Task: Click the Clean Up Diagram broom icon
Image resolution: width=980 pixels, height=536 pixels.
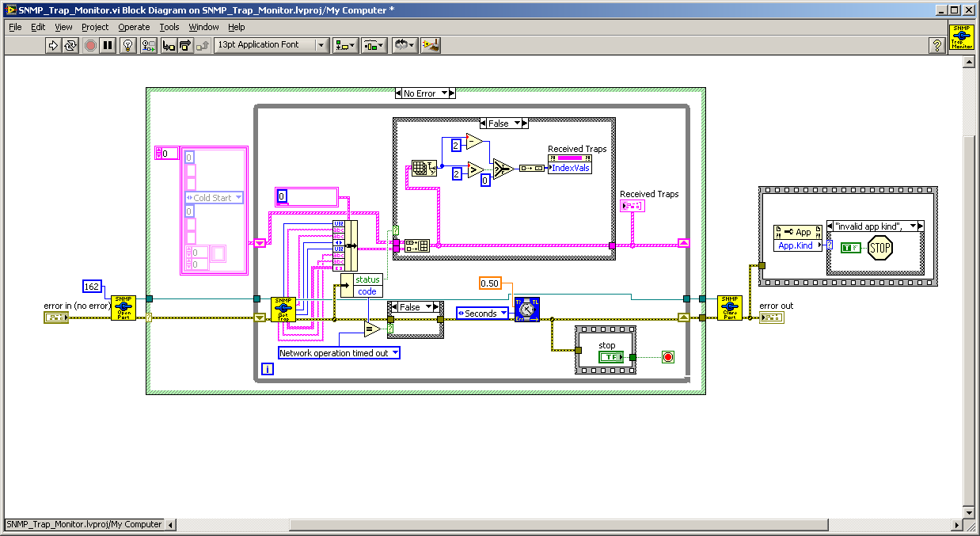Action: 431,45
